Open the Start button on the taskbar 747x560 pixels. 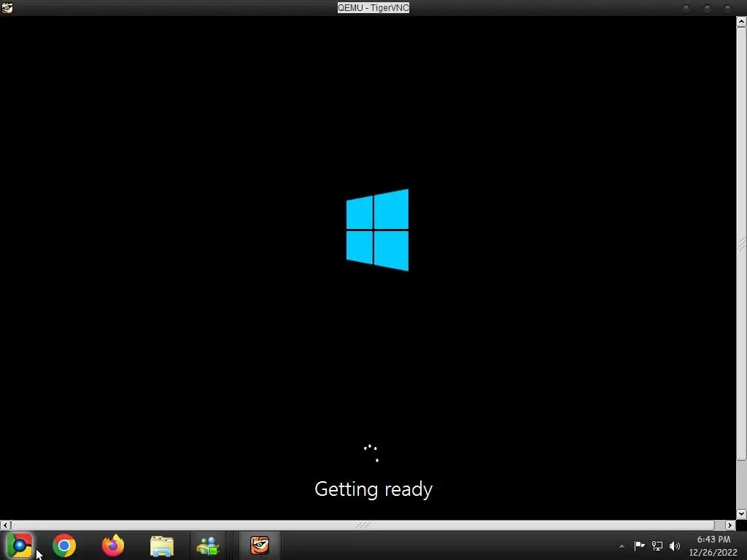click(19, 545)
